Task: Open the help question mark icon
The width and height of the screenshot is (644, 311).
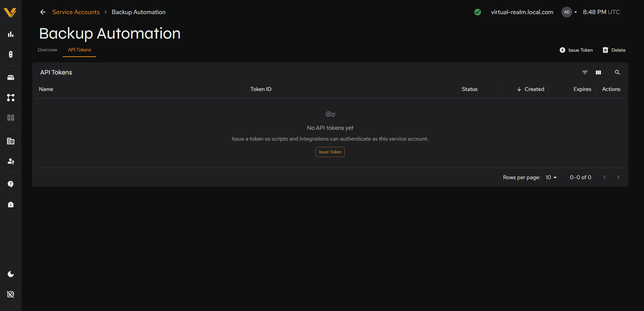Action: (11, 184)
